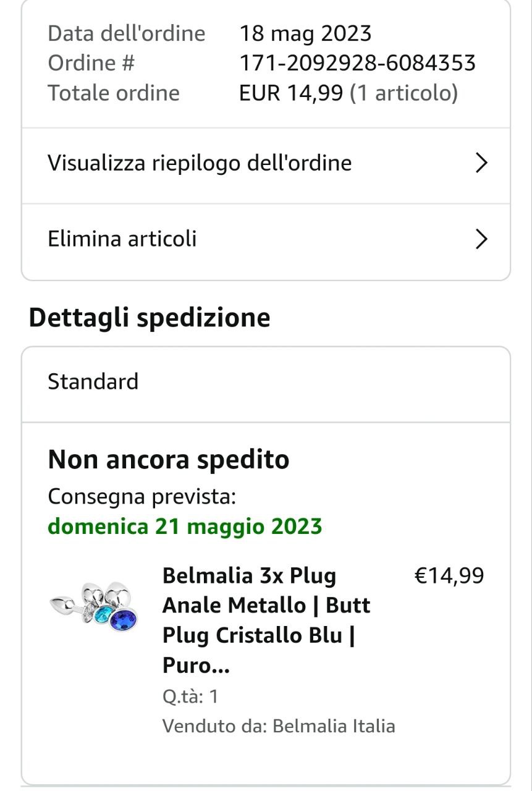Select the order number 171-2092928-6084353

tap(357, 63)
